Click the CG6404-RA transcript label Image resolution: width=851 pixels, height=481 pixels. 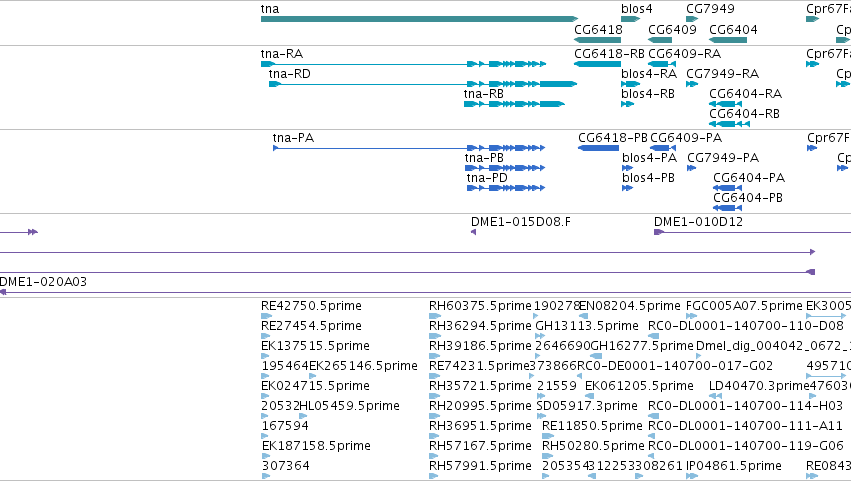pos(745,94)
